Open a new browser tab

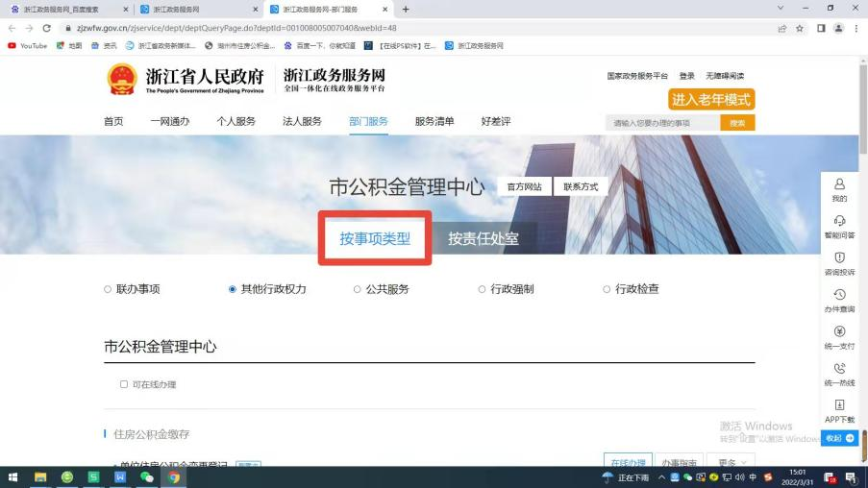[406, 10]
